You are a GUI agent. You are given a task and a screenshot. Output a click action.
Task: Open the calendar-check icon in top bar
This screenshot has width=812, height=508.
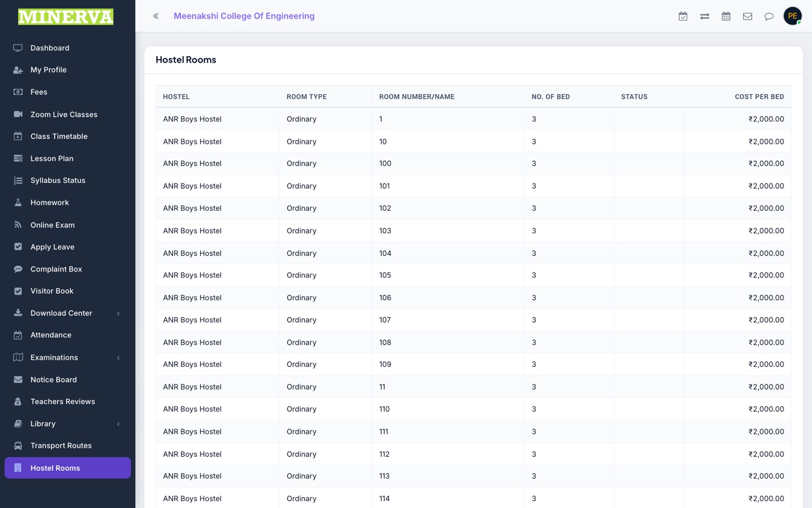point(683,16)
